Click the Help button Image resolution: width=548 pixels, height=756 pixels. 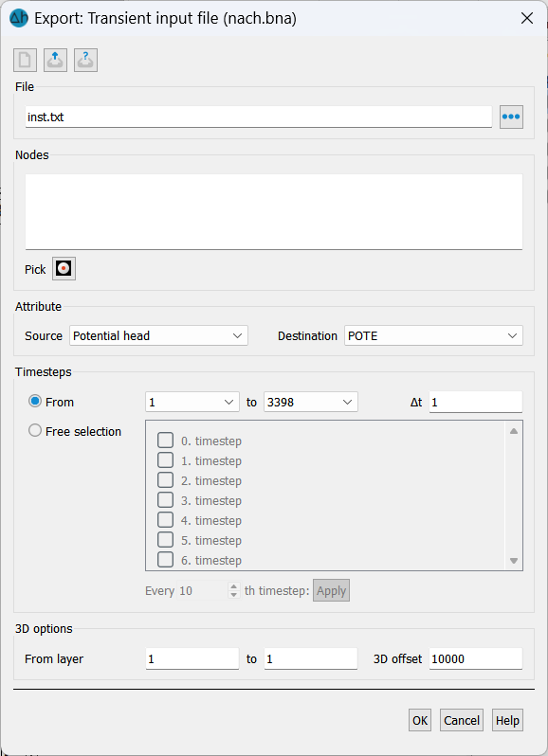507,720
